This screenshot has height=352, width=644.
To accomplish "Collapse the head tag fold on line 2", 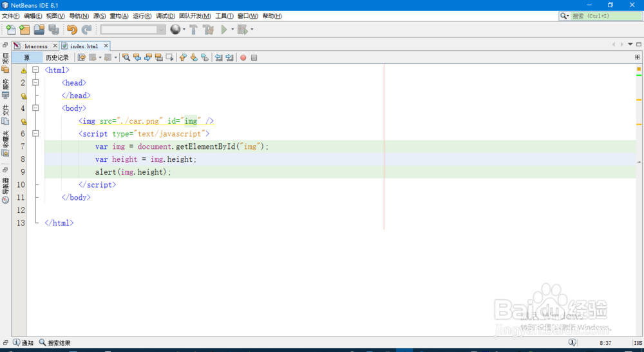I will (x=35, y=83).
